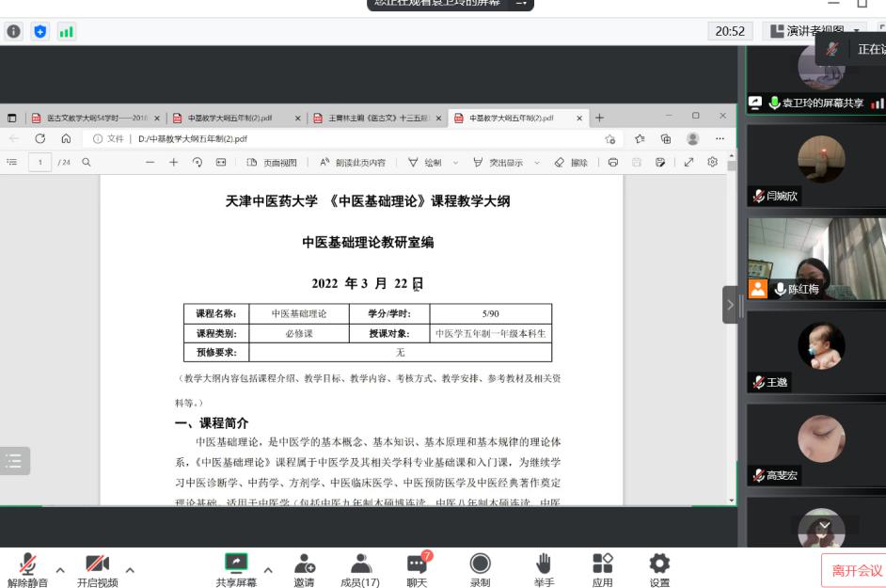
Task: Start recording the meeting
Action: [x=480, y=564]
